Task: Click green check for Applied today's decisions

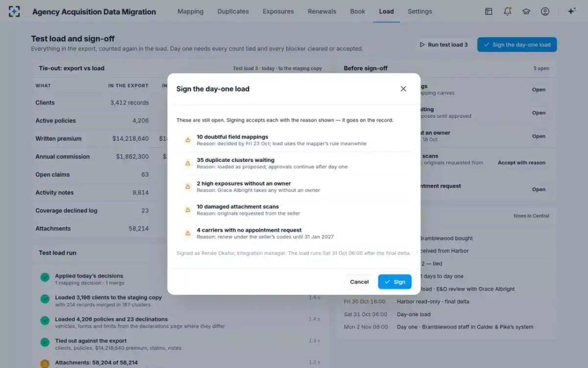Action: [45, 278]
